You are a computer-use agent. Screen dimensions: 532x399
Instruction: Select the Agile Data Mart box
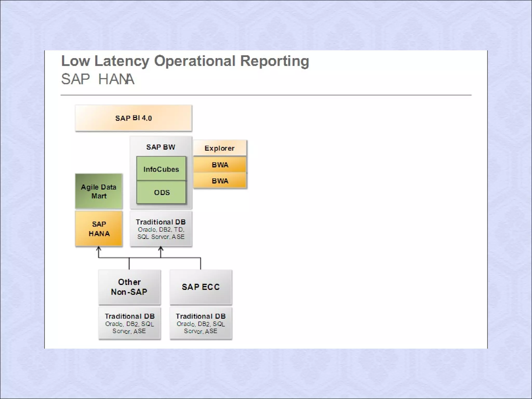point(99,191)
